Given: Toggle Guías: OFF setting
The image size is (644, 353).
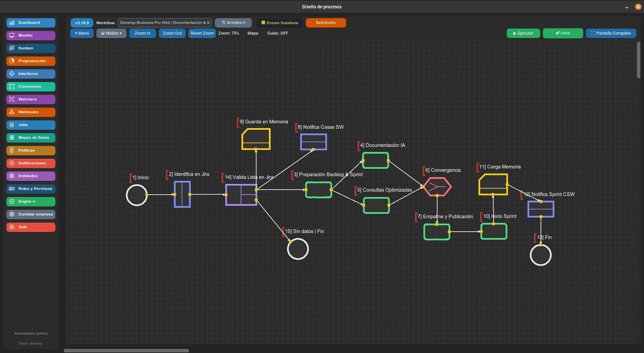Looking at the screenshot, I should click(277, 33).
